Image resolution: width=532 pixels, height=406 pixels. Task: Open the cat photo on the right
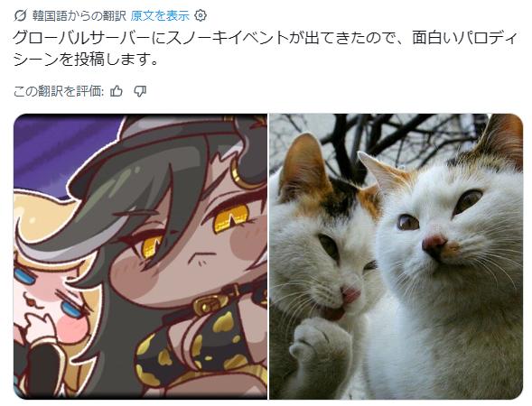point(396,256)
